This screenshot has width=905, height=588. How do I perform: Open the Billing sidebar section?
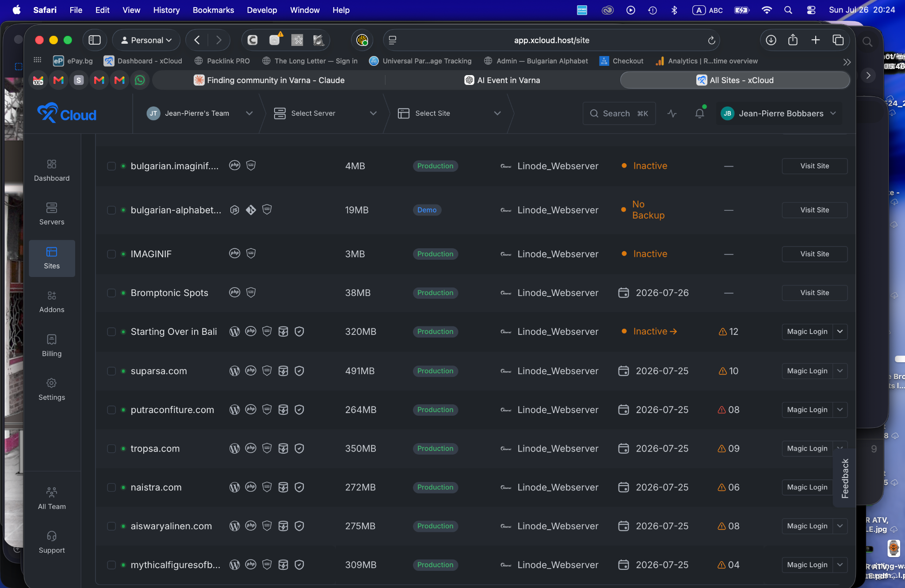click(x=52, y=346)
